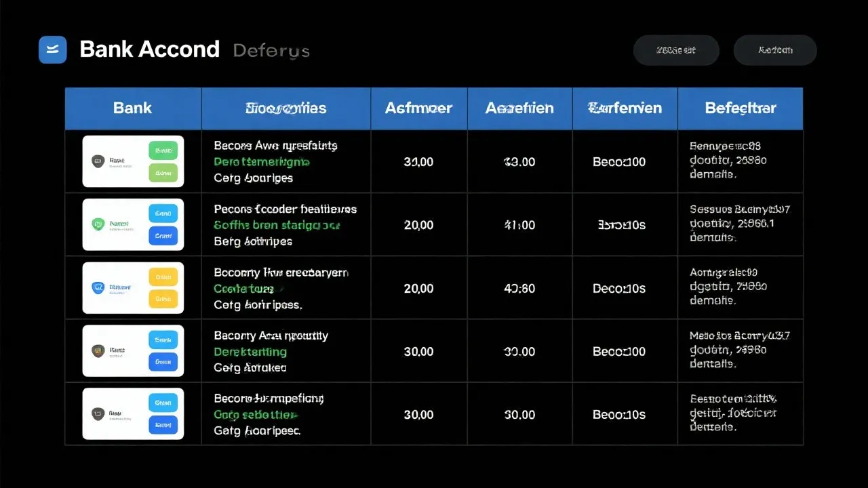The height and width of the screenshot is (488, 868).
Task: Open the Deferys tab next to the title
Action: coord(271,50)
